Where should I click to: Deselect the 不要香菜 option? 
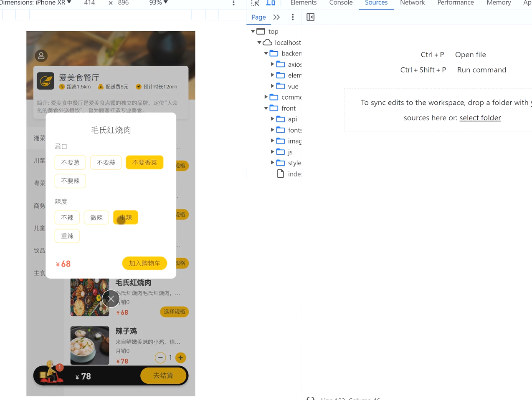click(144, 163)
